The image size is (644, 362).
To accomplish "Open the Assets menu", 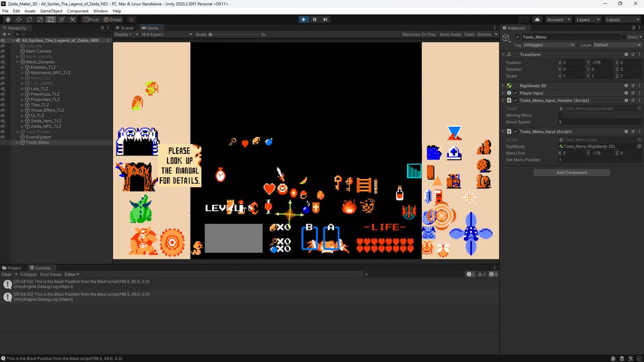I will (30, 11).
